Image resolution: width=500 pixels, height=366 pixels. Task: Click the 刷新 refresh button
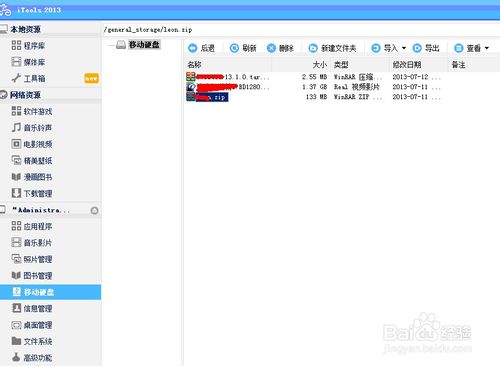click(x=243, y=48)
